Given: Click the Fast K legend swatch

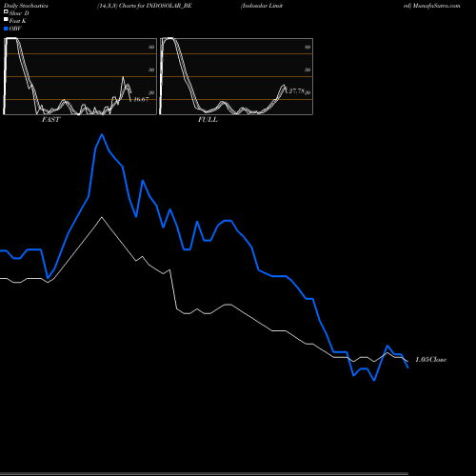Looking at the screenshot, I should pos(6,19).
